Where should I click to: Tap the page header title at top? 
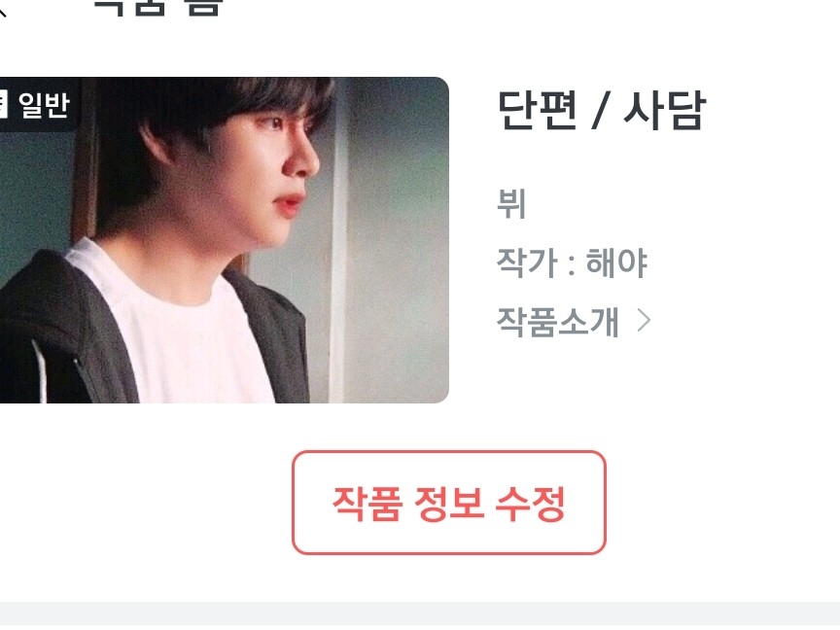[x=158, y=7]
